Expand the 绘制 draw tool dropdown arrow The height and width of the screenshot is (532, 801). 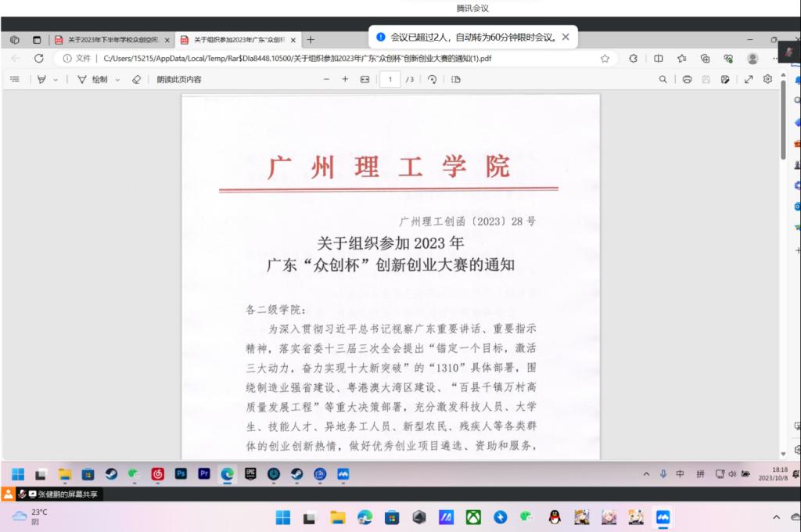tap(117, 80)
